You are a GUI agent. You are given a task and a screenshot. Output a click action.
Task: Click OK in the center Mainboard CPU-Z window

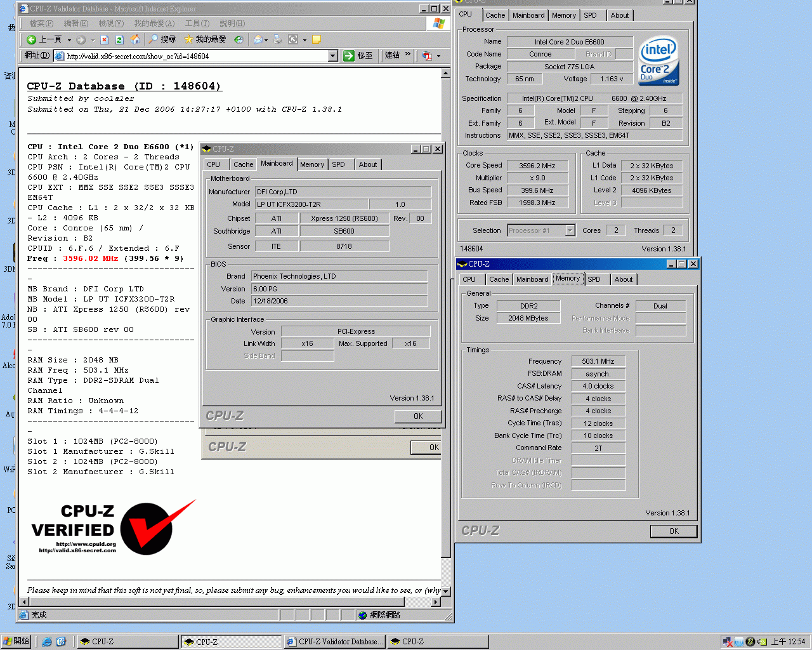click(x=418, y=416)
